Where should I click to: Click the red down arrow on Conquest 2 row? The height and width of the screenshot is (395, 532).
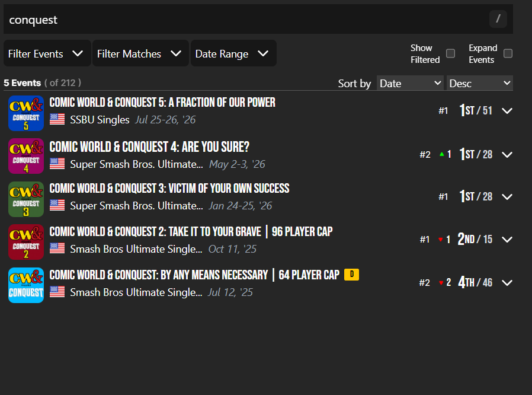(x=440, y=240)
